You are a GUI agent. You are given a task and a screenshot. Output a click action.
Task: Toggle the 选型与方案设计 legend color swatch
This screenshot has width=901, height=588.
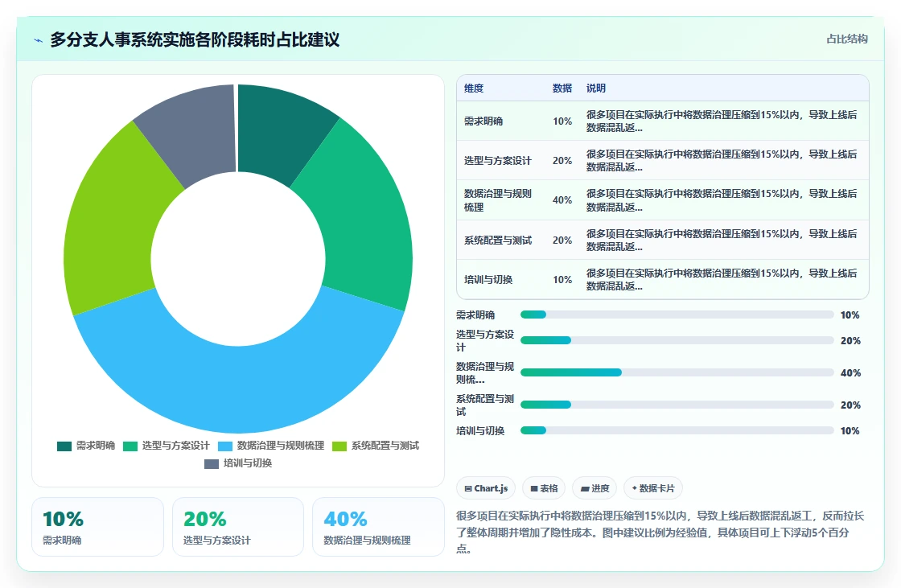130,446
